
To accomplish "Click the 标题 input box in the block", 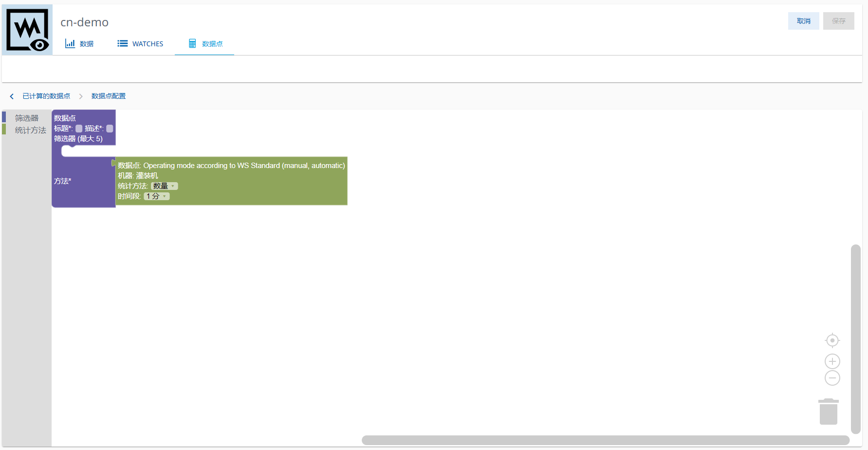I will (x=79, y=129).
